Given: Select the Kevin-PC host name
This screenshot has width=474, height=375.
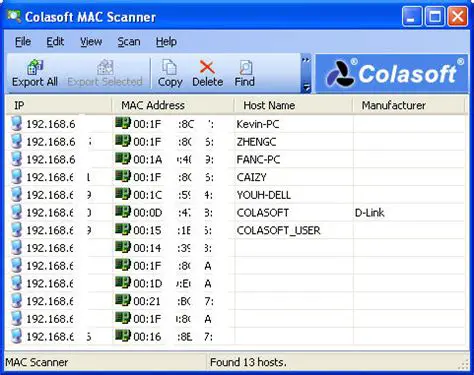Looking at the screenshot, I should 258,124.
